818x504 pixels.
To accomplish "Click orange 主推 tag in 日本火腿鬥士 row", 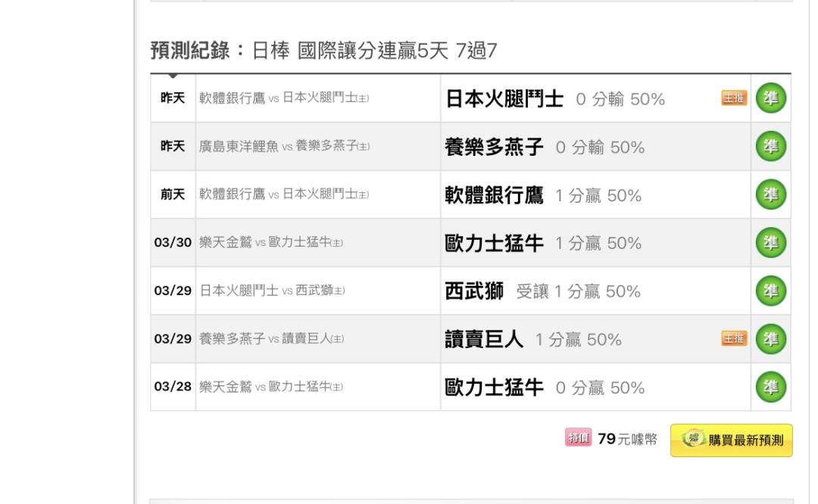I will [x=734, y=98].
